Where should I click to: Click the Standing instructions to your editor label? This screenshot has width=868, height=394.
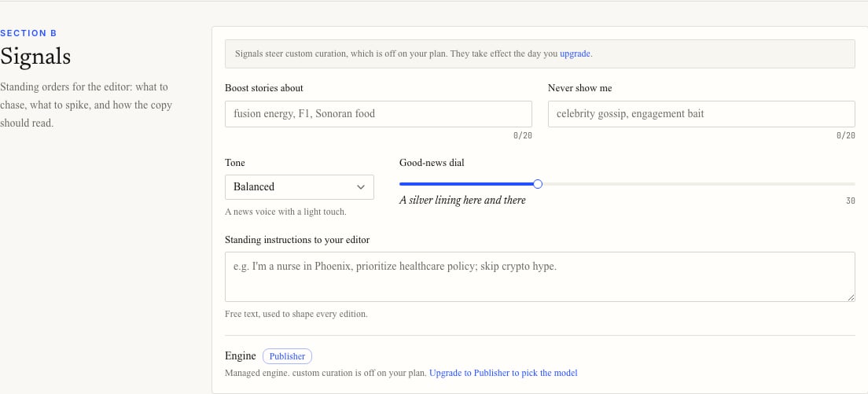pos(297,240)
